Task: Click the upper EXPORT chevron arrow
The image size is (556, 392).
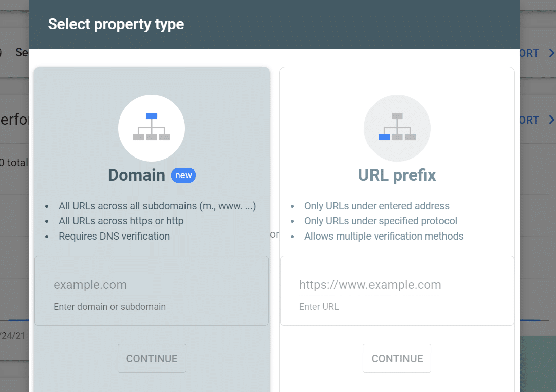Action: click(552, 53)
